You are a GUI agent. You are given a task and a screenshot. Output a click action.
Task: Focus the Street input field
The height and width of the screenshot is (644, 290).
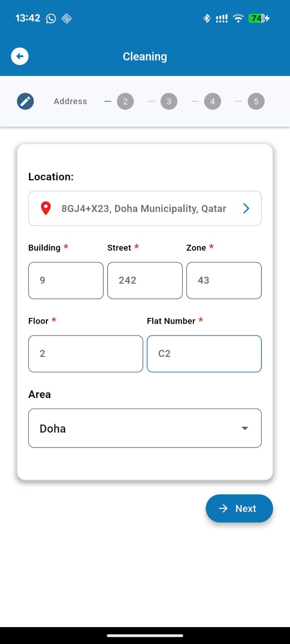point(145,281)
